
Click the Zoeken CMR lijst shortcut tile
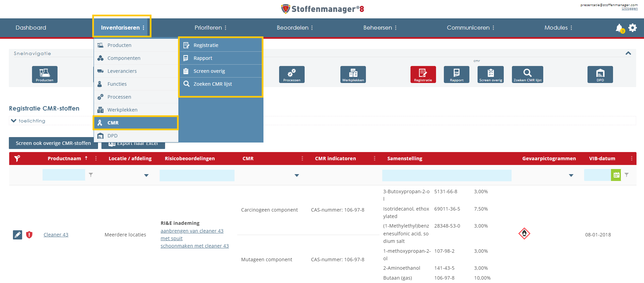click(527, 74)
